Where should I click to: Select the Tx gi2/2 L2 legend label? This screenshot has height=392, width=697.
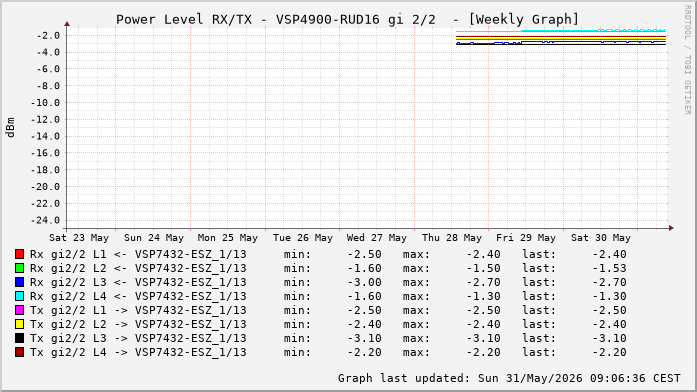138,324
